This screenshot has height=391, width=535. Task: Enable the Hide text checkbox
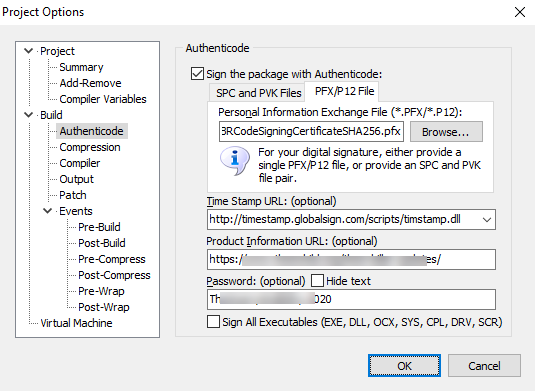(x=317, y=281)
